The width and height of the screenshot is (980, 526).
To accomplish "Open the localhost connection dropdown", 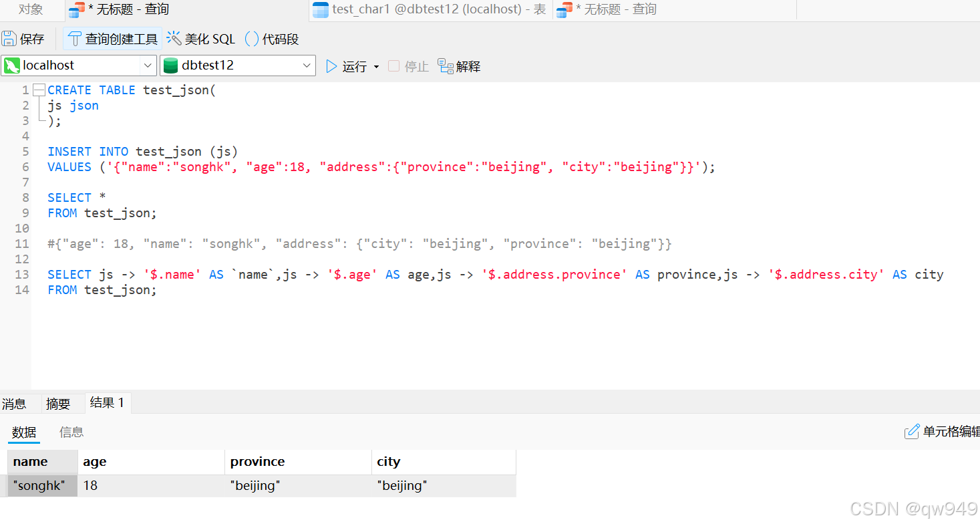I will pyautogui.click(x=148, y=65).
